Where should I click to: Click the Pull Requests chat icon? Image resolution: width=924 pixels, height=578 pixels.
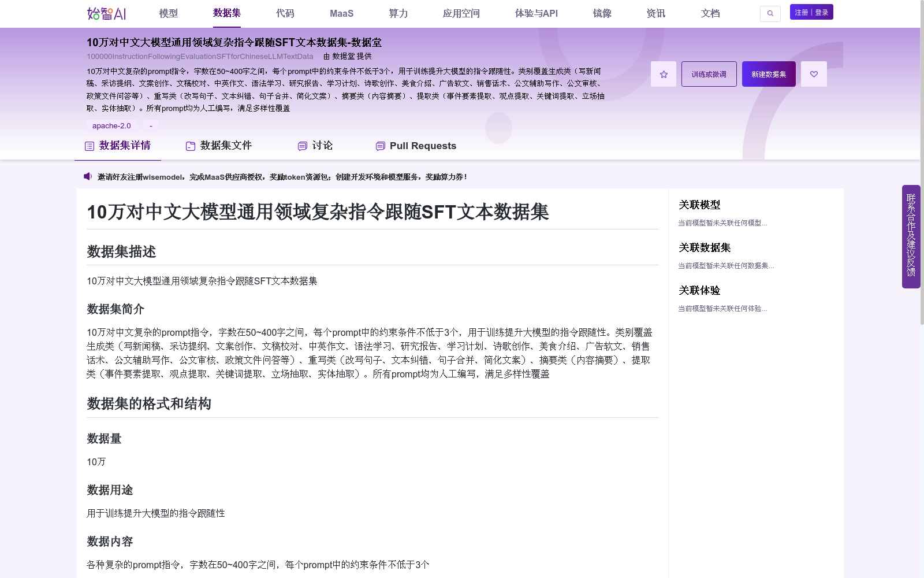coord(380,146)
